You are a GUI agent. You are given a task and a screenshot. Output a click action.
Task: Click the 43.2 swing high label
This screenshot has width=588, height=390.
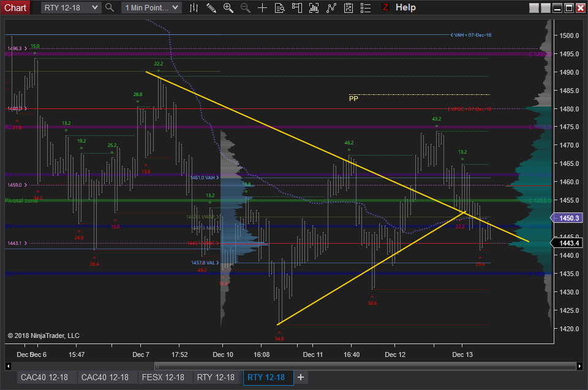click(437, 119)
